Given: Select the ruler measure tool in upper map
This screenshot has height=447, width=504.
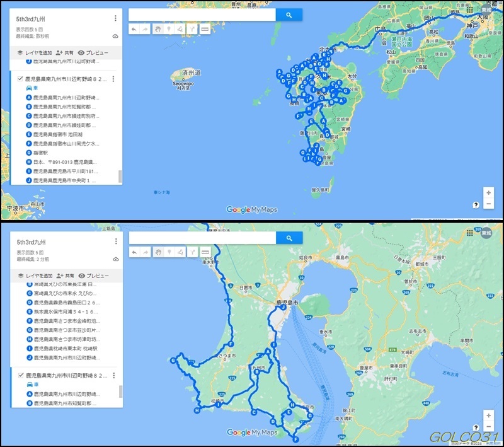Looking at the screenshot, I should tap(205, 29).
